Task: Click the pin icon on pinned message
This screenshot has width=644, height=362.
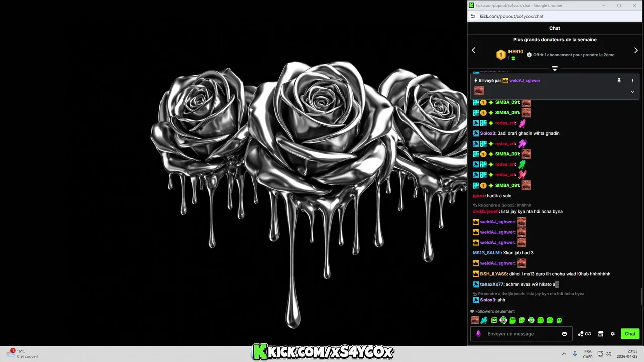Action: pos(619,80)
